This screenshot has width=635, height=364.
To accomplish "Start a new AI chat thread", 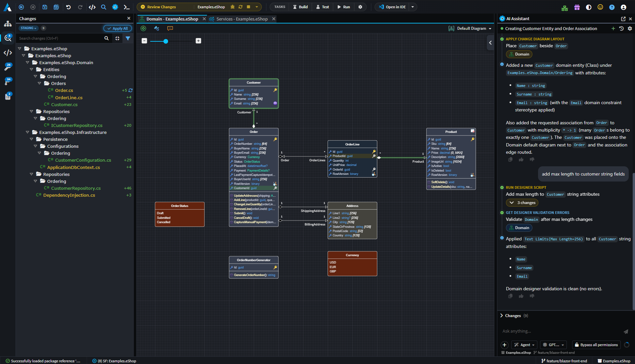I will click(613, 29).
